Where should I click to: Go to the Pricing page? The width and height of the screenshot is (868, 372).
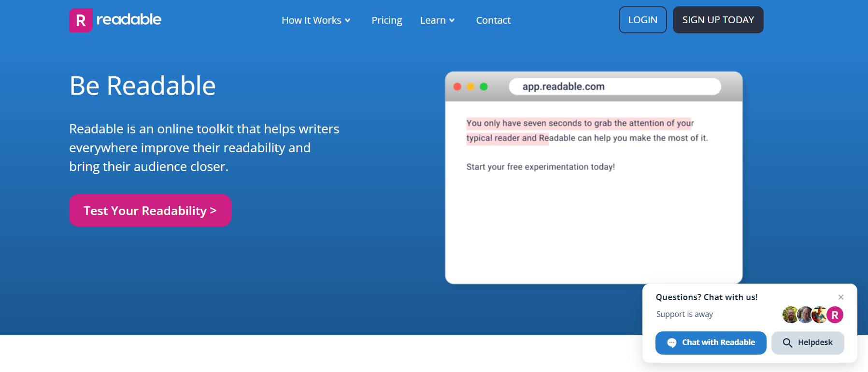[x=387, y=20]
